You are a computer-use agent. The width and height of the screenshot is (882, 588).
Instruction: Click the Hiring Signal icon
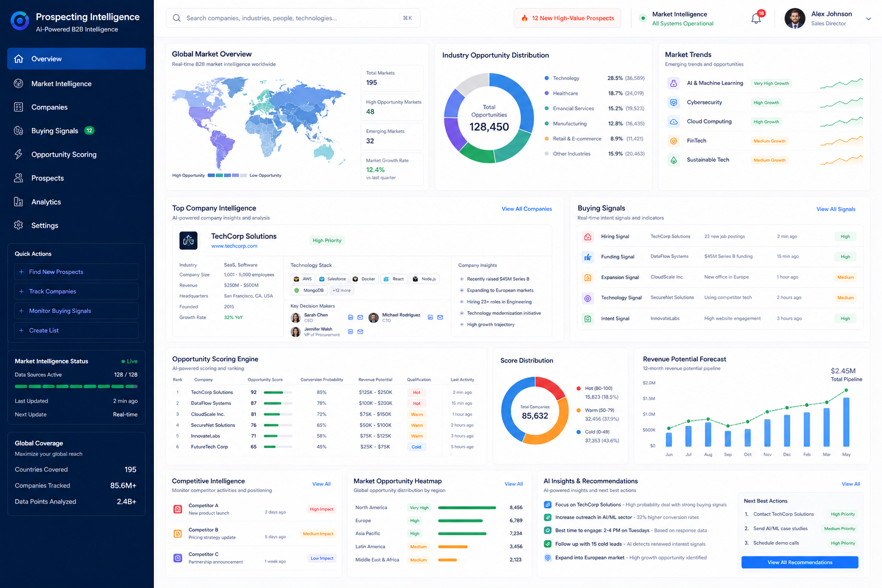(x=587, y=237)
